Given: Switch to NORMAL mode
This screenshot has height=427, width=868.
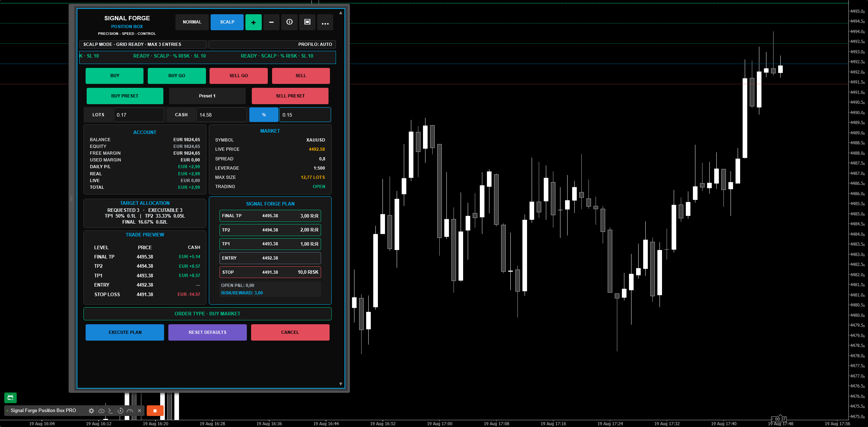Looking at the screenshot, I should (x=192, y=22).
